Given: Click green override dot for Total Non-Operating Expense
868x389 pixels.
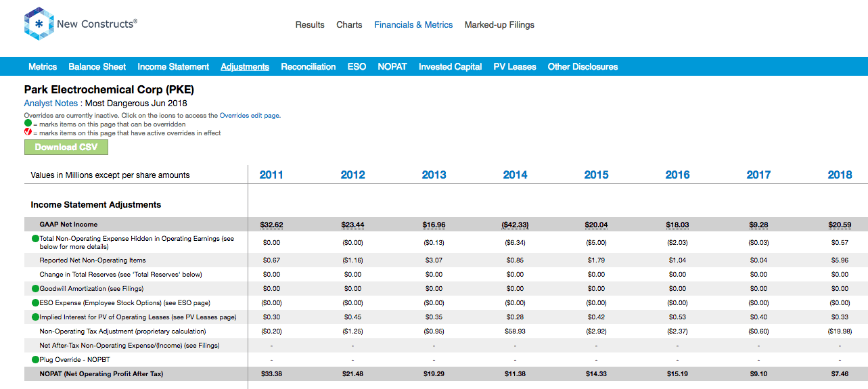Looking at the screenshot, I should tap(35, 239).
